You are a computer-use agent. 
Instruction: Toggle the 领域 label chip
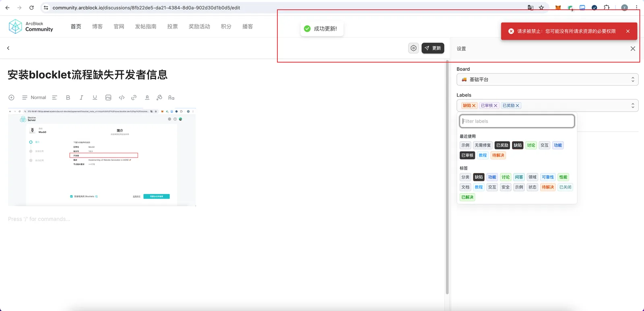533,177
